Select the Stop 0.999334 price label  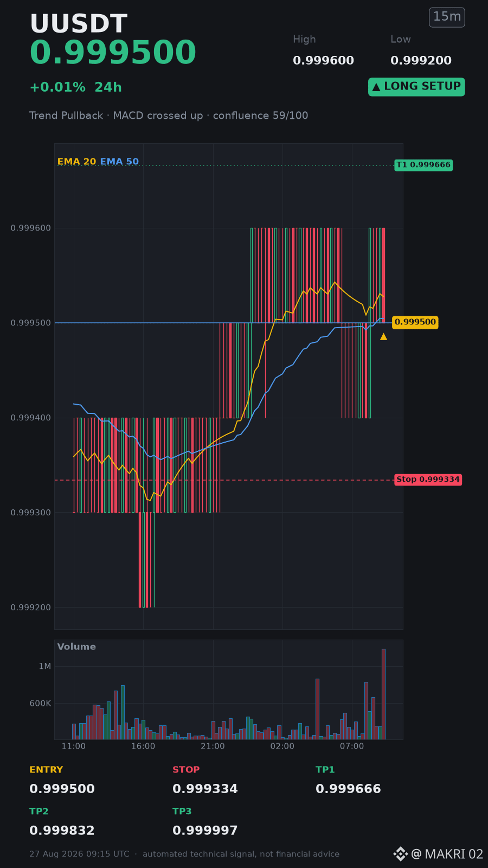pos(428,480)
